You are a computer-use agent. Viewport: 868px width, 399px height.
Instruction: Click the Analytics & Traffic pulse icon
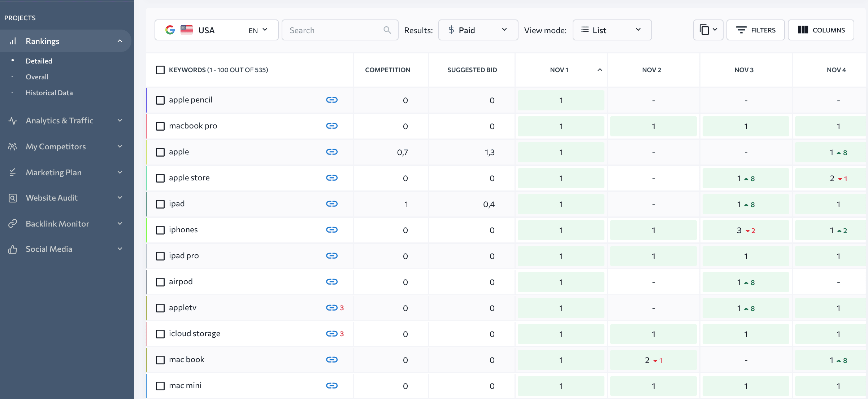[x=13, y=120]
